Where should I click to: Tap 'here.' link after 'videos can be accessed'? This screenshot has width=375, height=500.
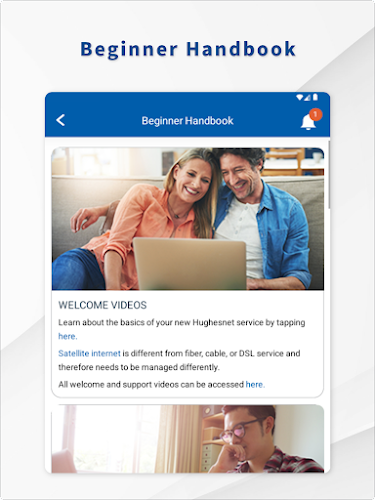[x=255, y=385]
